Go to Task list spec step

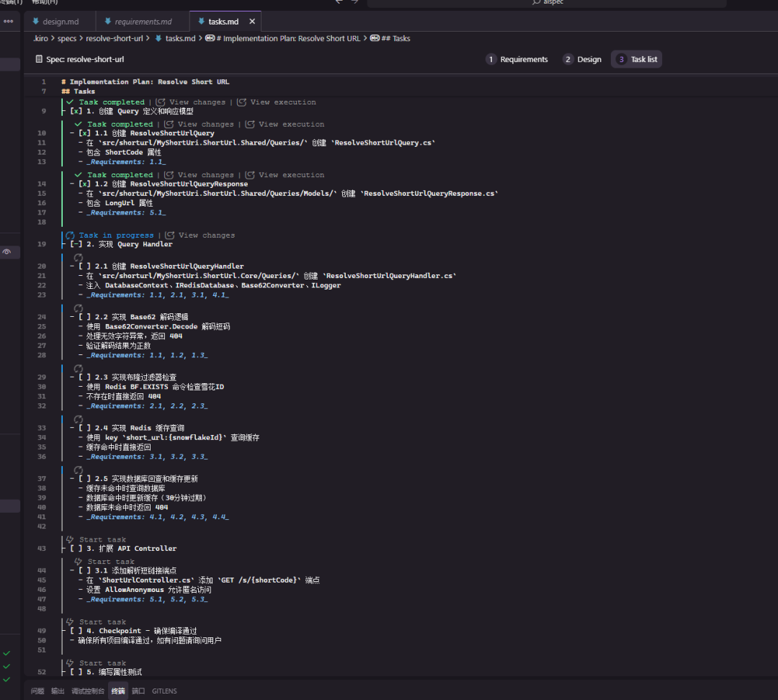point(637,59)
